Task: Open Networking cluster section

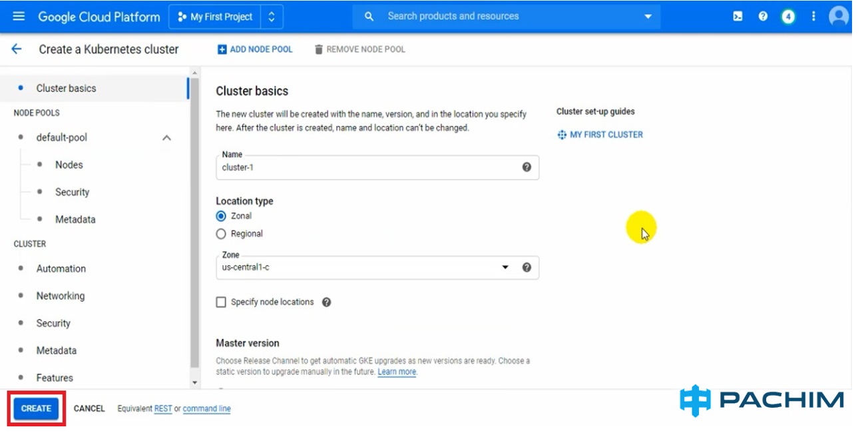Action: click(61, 296)
